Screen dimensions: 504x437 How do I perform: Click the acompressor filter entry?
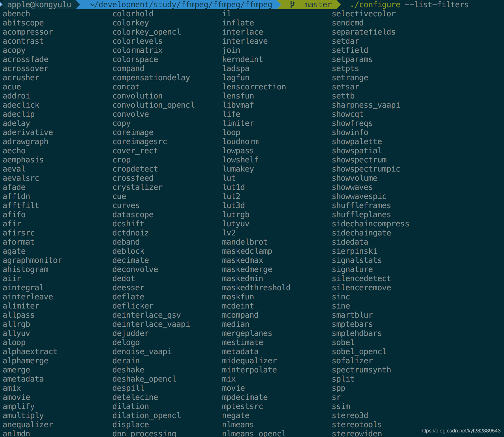point(28,32)
